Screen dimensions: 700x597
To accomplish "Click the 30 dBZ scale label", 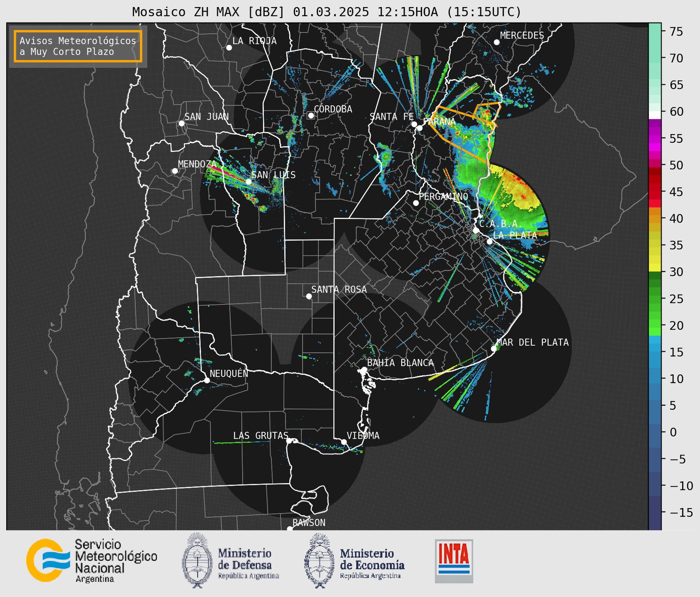I will click(676, 272).
